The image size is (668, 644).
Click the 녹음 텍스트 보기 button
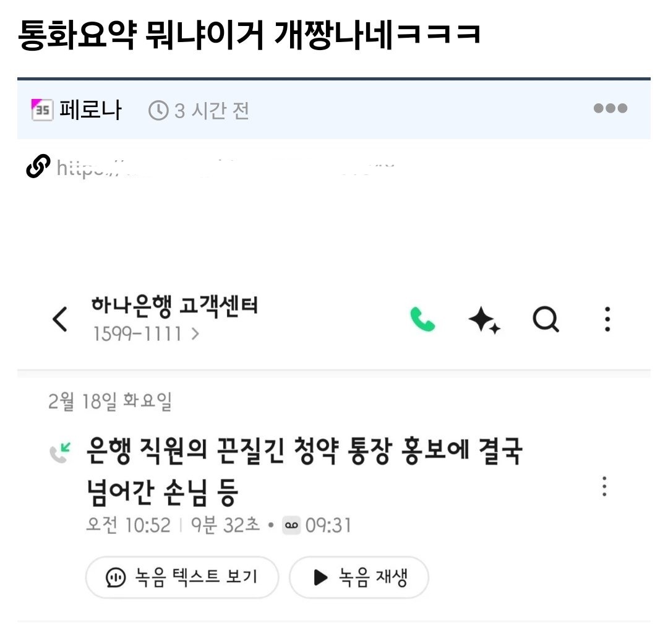(182, 578)
